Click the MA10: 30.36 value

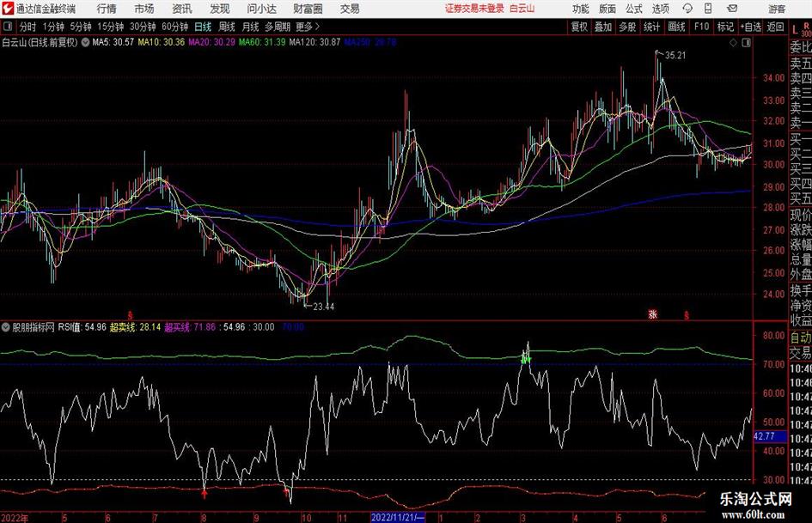click(161, 42)
